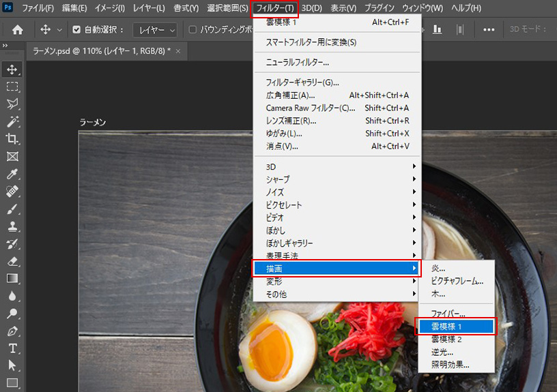
Task: Open the 書式(Y) menu
Action: (186, 7)
